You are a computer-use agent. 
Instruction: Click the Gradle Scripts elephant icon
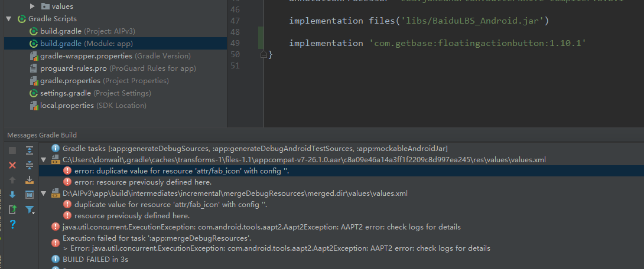pos(22,19)
